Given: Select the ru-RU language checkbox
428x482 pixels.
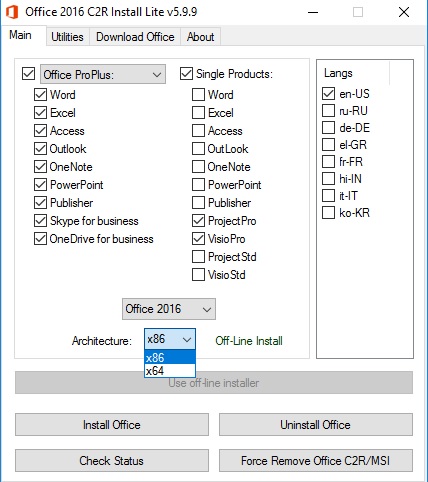Looking at the screenshot, I should tap(328, 111).
